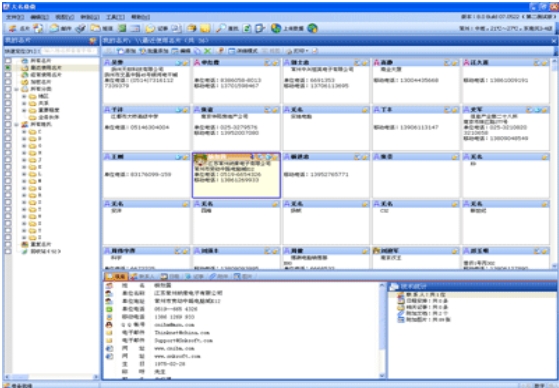Open the 编辑 menu
Image resolution: width=559 pixels, height=388 pixels.
pos(40,17)
